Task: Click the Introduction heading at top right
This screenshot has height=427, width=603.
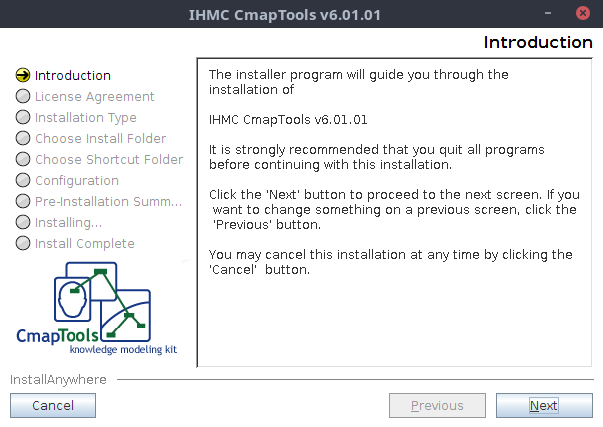Action: tap(538, 42)
